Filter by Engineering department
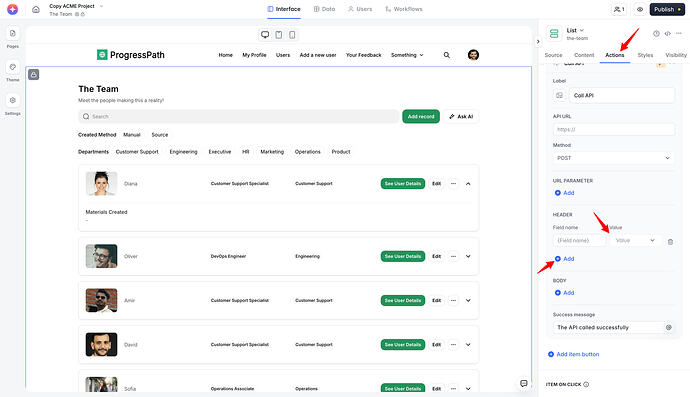690x397 pixels. [184, 152]
